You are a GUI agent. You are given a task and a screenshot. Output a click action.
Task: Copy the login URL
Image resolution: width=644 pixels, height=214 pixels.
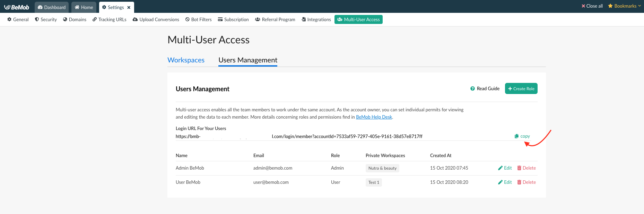click(522, 136)
